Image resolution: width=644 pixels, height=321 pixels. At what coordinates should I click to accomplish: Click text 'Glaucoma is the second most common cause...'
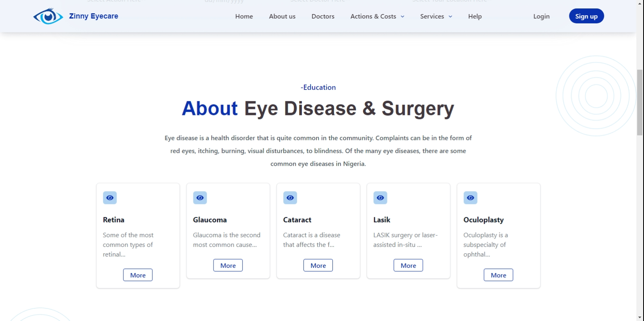pyautogui.click(x=226, y=240)
